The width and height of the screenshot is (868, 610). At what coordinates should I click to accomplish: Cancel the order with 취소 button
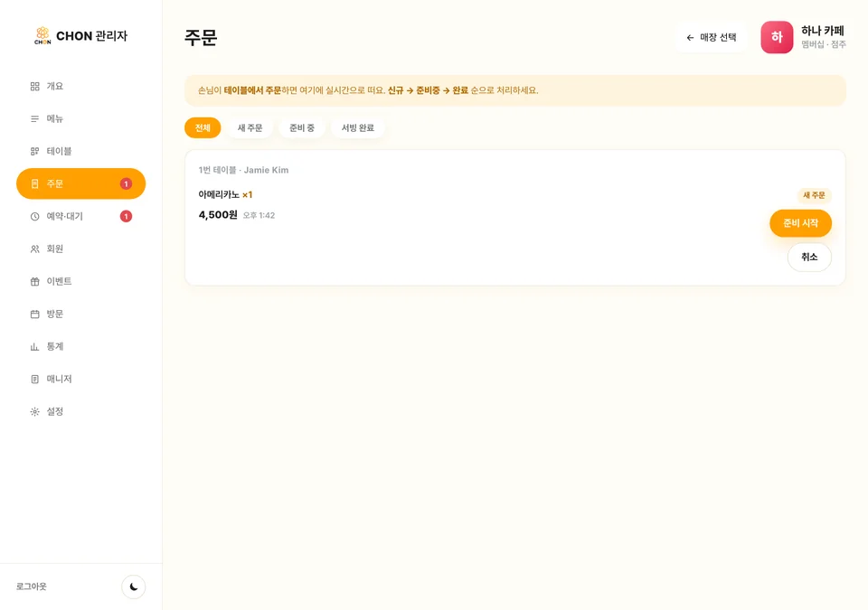click(809, 257)
